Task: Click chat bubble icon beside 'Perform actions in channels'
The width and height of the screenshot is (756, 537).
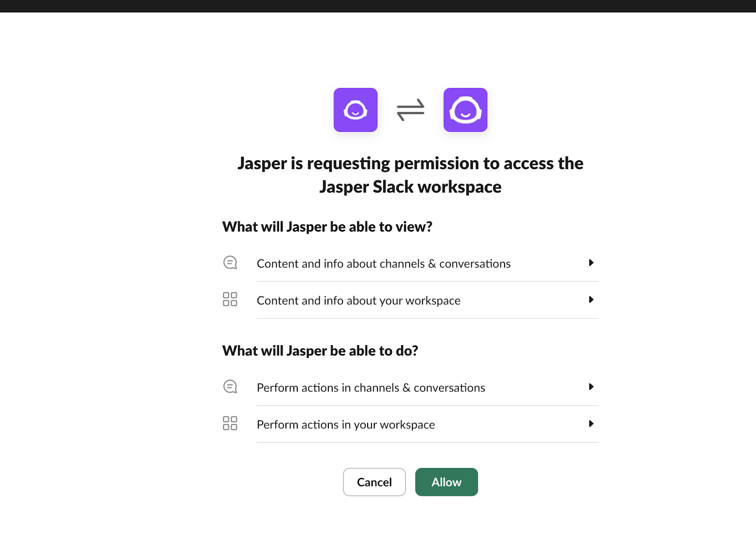Action: click(230, 387)
